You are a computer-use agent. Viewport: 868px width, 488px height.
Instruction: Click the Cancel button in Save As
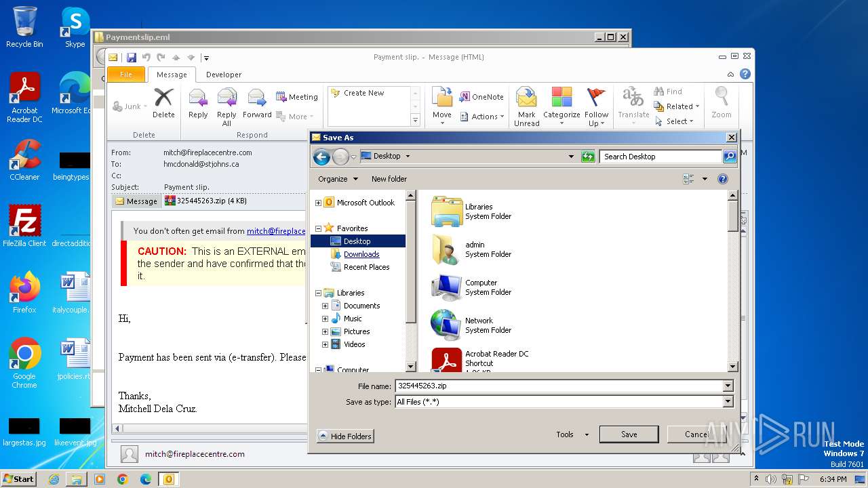pos(696,434)
